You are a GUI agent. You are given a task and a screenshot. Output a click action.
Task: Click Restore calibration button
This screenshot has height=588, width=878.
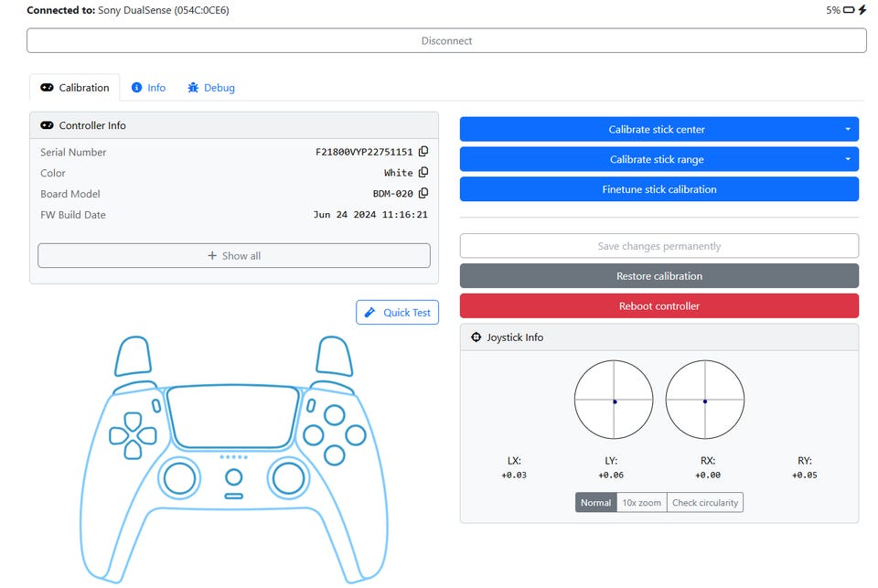pyautogui.click(x=659, y=275)
